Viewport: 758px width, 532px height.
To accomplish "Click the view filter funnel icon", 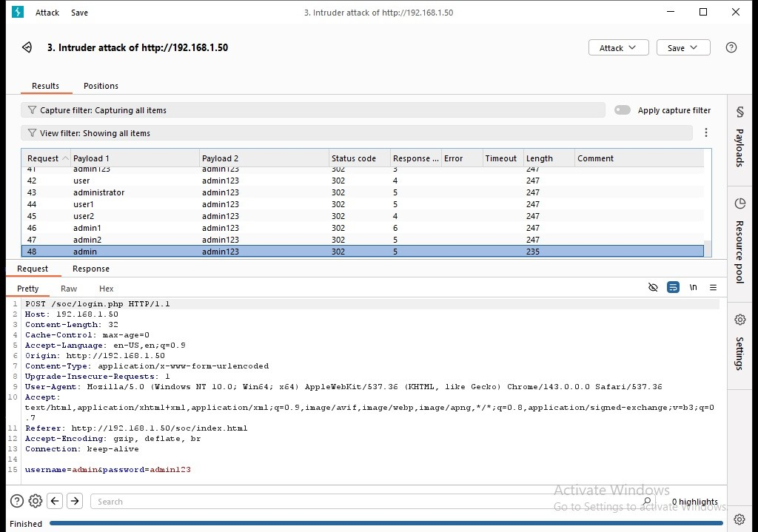I will point(32,133).
